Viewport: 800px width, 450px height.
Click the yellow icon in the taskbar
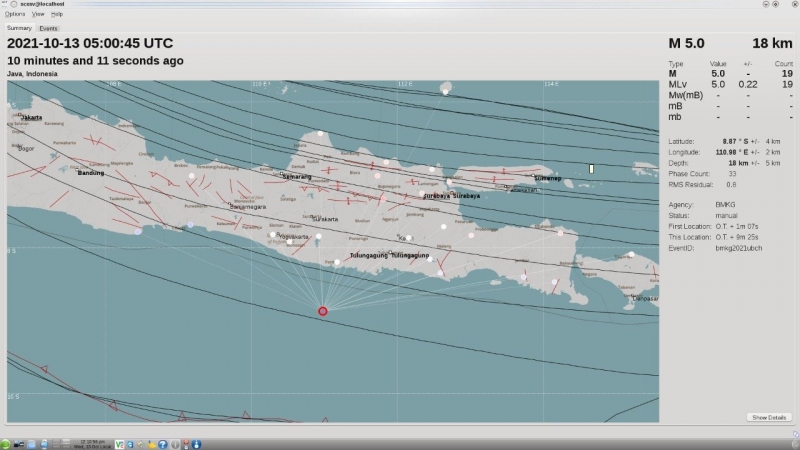point(150,443)
